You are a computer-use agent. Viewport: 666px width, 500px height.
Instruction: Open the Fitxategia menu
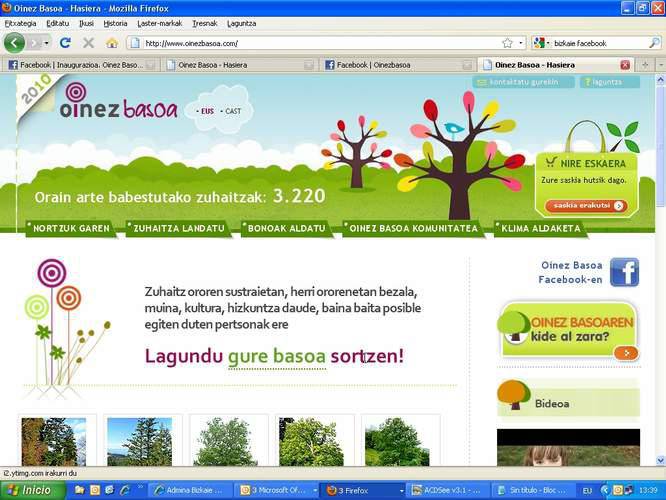(x=20, y=23)
